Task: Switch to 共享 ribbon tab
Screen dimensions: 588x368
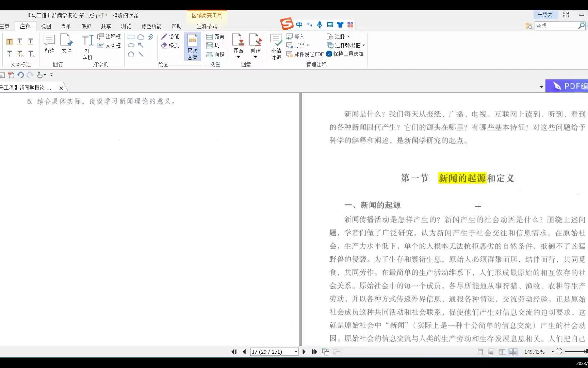Action: click(106, 26)
